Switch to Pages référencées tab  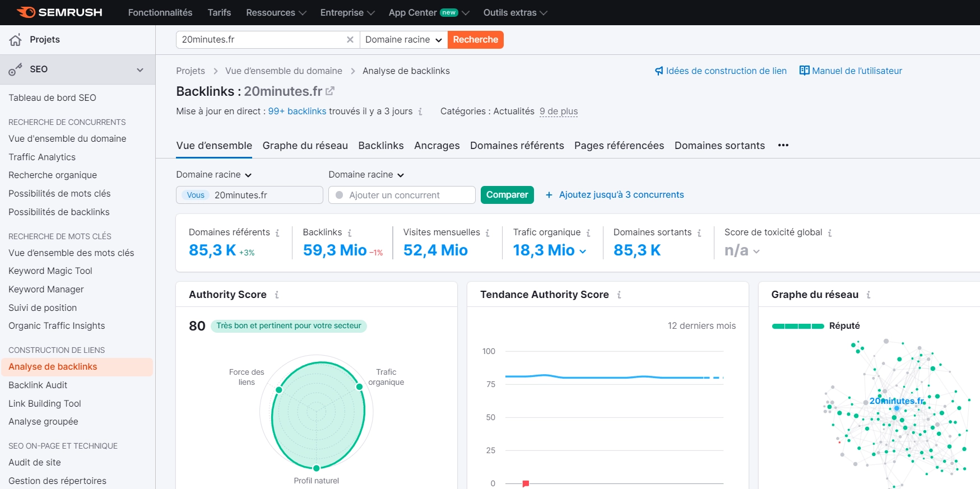click(619, 146)
